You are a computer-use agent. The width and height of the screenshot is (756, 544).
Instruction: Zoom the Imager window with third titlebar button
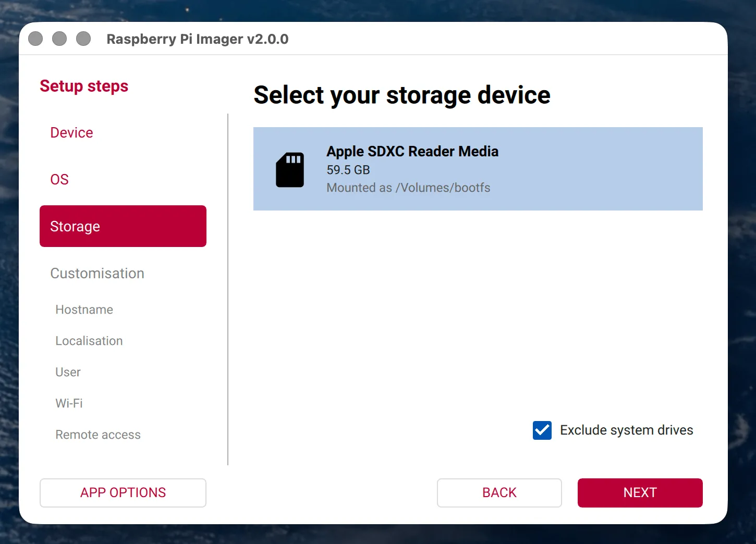click(83, 39)
